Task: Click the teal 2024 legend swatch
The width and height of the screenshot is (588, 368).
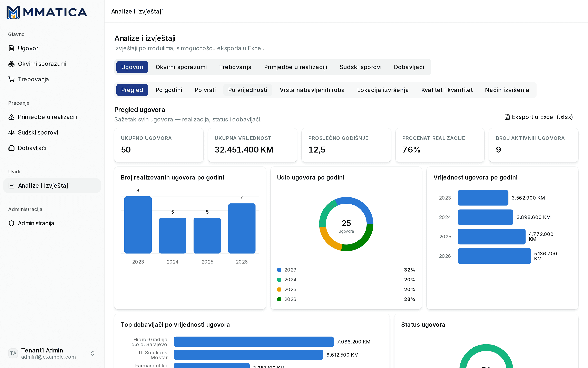Action: [279, 280]
